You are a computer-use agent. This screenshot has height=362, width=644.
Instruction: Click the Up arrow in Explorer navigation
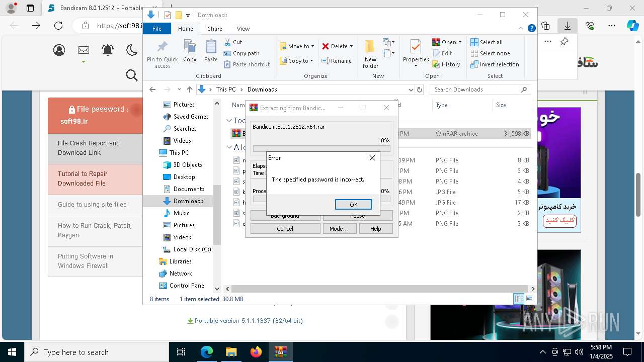[x=190, y=89]
